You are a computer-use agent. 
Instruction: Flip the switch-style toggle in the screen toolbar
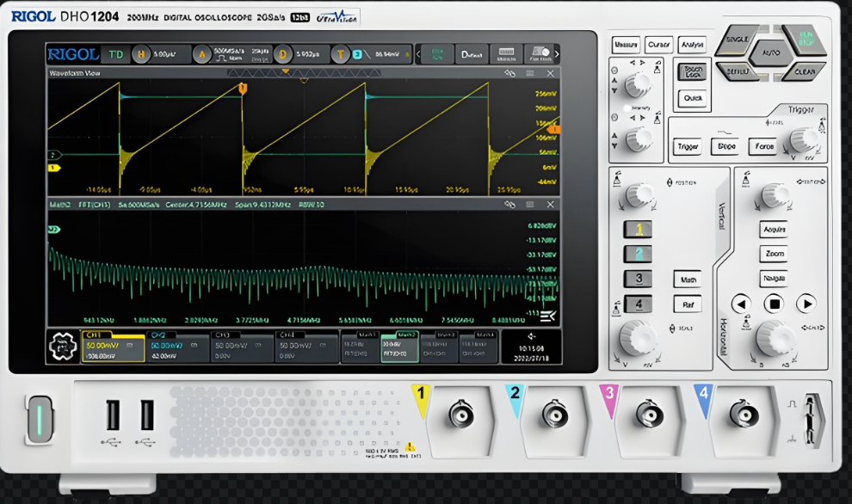540,54
